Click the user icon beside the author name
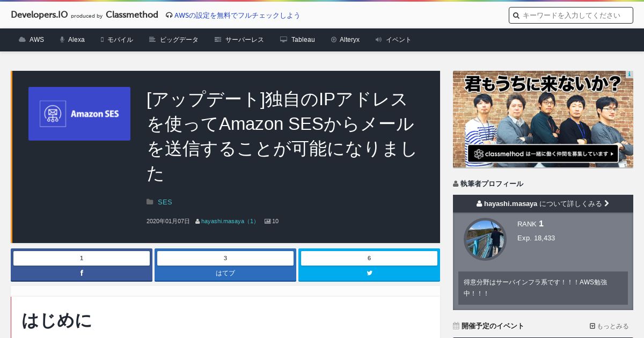The width and height of the screenshot is (644, 338). point(197,221)
